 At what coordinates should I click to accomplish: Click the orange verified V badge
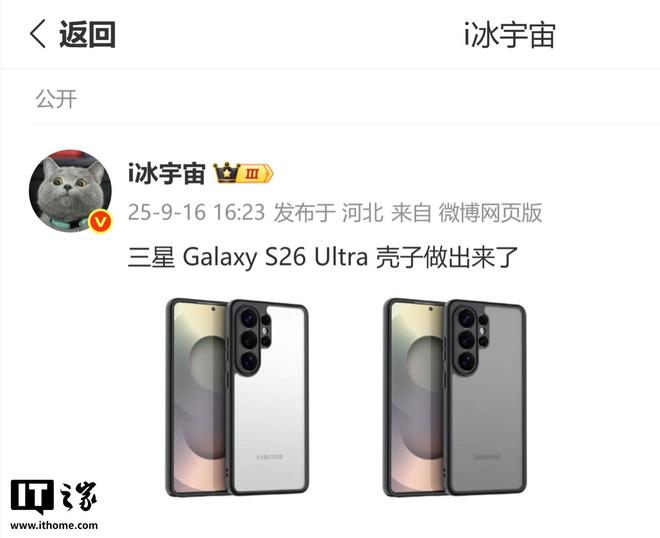tap(101, 222)
